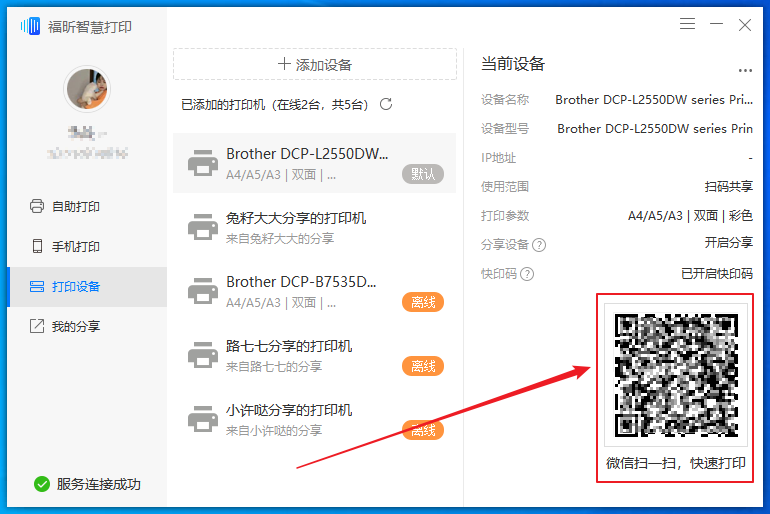Image resolution: width=770 pixels, height=514 pixels.
Task: Click help icon next to 分享设备
Action: click(539, 244)
